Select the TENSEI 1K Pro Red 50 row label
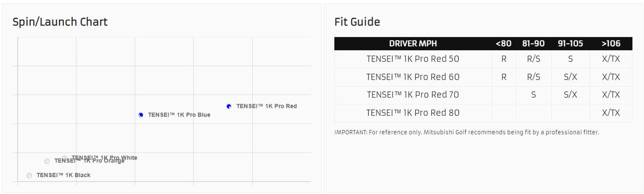644x194 pixels. coord(413,59)
